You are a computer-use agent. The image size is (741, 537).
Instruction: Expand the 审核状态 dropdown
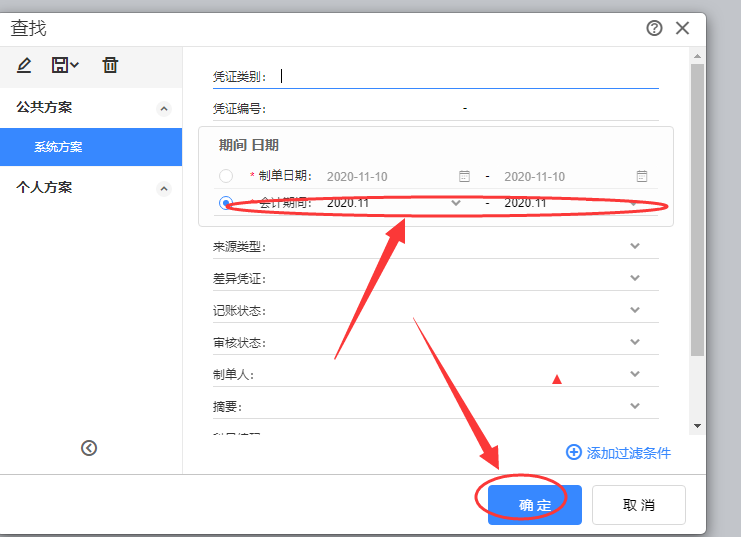[635, 342]
